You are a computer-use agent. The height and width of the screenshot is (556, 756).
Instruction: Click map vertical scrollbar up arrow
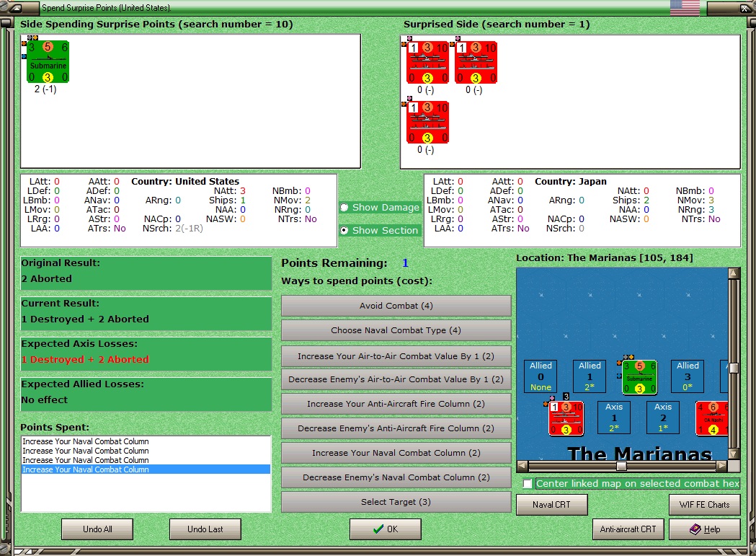734,273
